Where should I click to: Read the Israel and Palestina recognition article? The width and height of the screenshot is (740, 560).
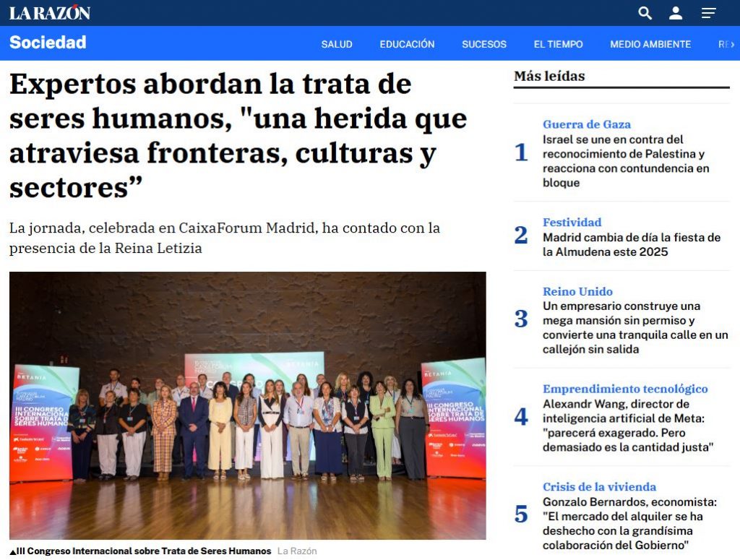point(626,161)
